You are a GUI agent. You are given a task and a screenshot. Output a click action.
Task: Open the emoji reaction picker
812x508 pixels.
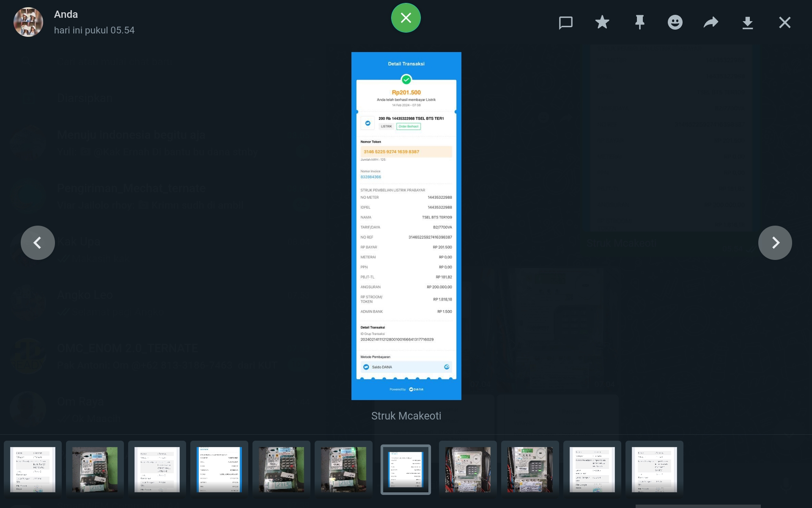coord(675,22)
